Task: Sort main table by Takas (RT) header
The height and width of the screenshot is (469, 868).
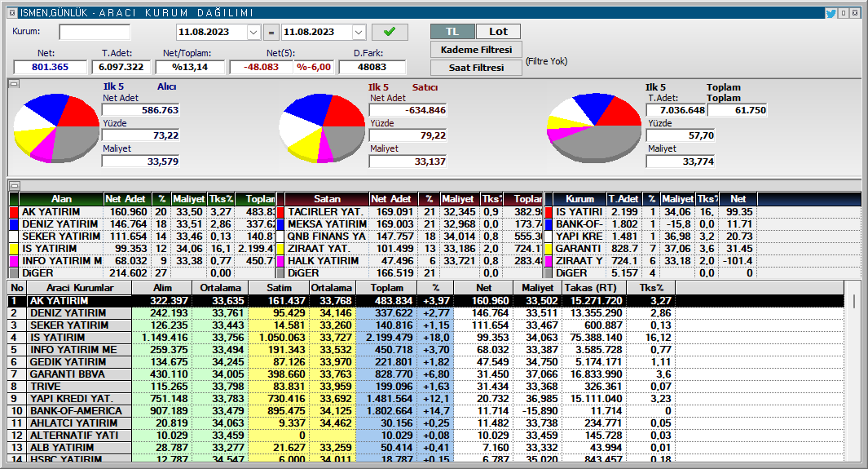Action: pos(594,288)
